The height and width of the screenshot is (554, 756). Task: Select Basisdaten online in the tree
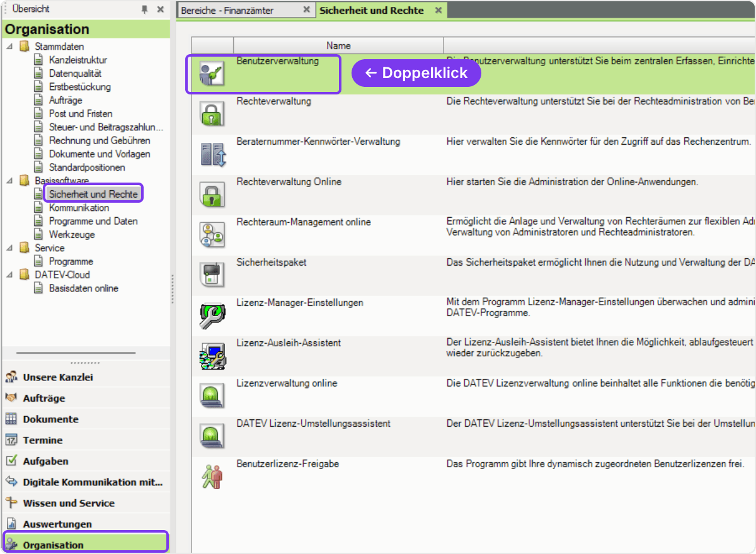click(84, 288)
